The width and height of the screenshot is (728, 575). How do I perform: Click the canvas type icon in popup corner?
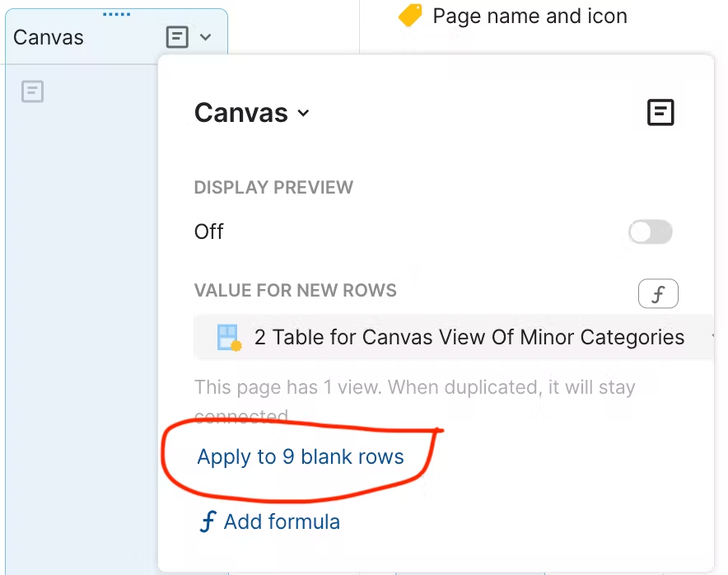[x=660, y=113]
